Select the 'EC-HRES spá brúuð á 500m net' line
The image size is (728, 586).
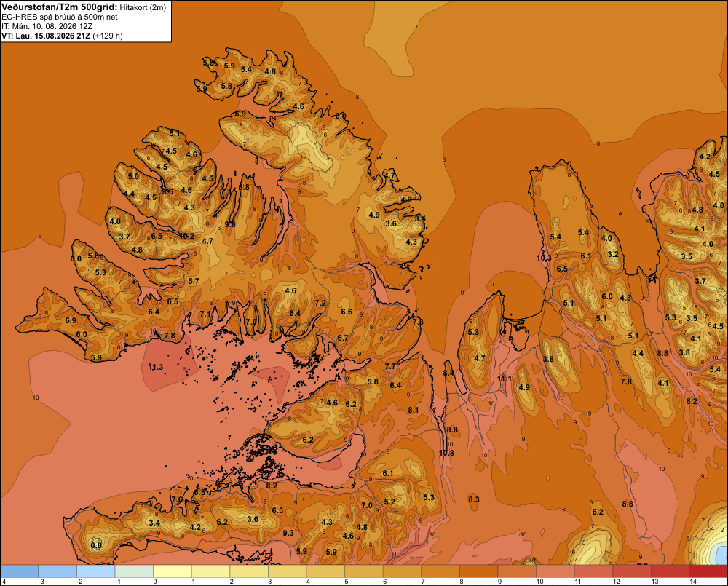60,17
